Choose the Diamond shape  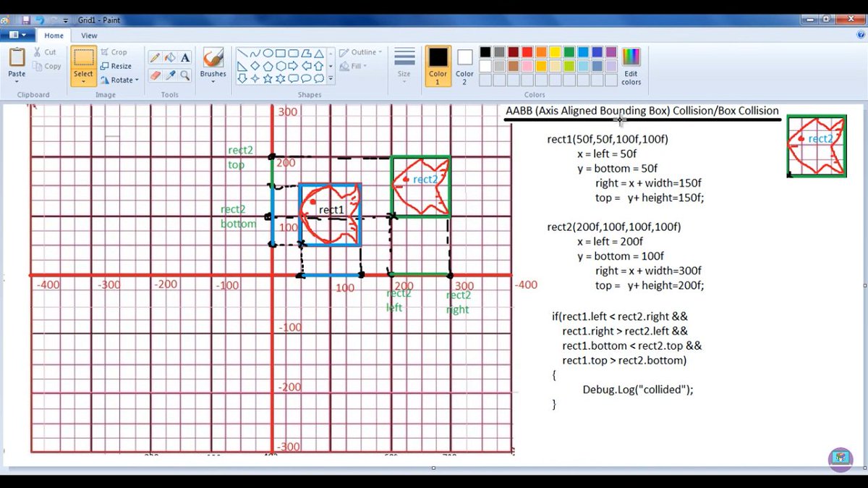(255, 66)
